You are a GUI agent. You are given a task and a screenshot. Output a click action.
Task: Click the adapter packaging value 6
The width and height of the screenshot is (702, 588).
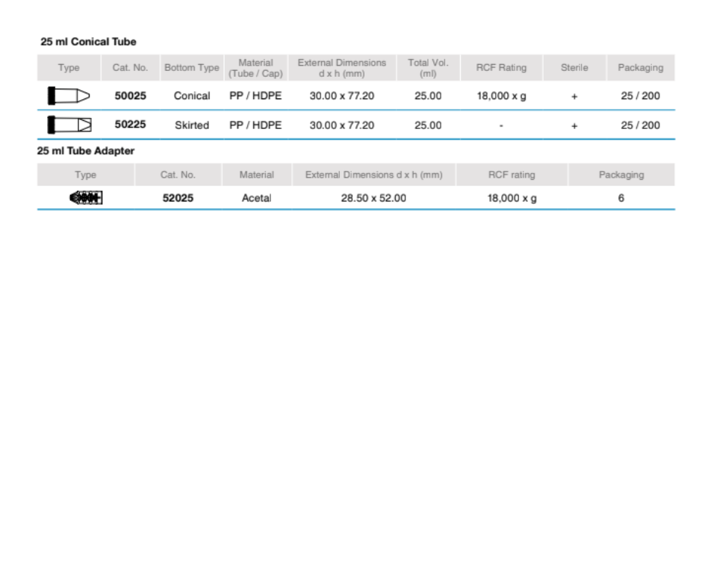621,198
